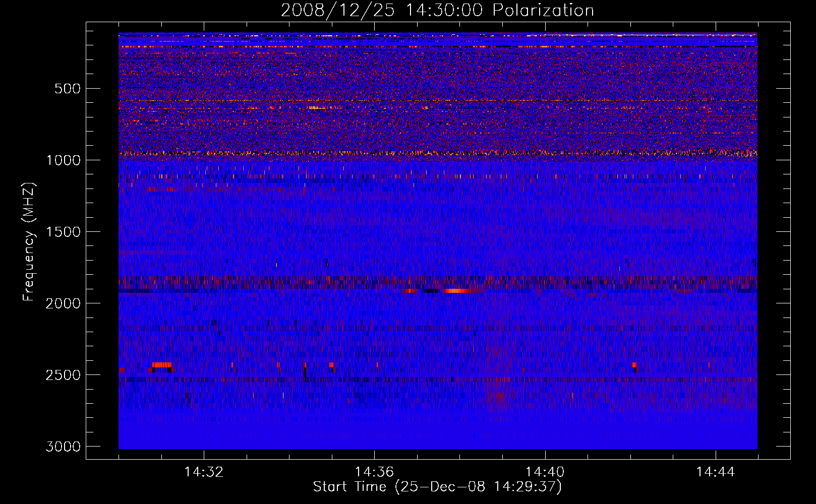Click the plot title '2008/12/25 14:30:00 Polarization'

coord(437,11)
